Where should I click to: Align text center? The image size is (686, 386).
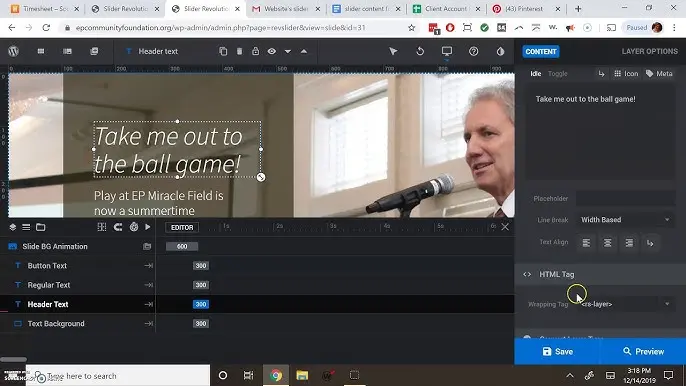pos(608,242)
